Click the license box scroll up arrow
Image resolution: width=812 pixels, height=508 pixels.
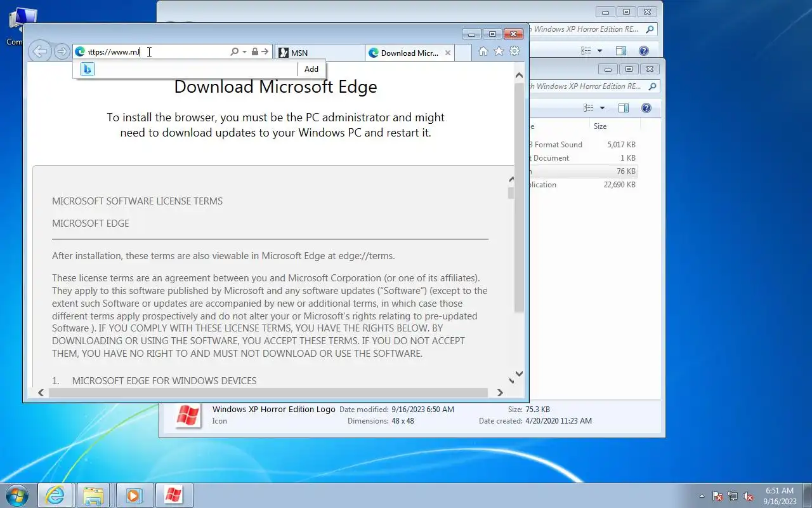[x=511, y=180]
